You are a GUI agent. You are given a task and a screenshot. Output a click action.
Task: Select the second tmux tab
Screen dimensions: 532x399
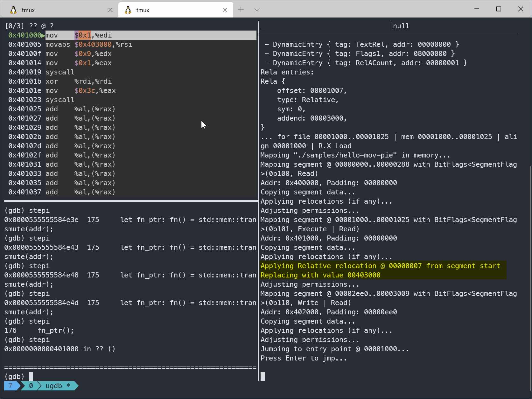click(x=172, y=10)
